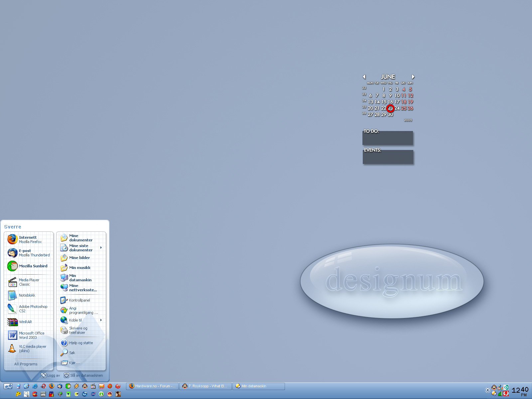The image size is (532, 399).
Task: Open the Mine bilder folder
Action: click(81, 258)
